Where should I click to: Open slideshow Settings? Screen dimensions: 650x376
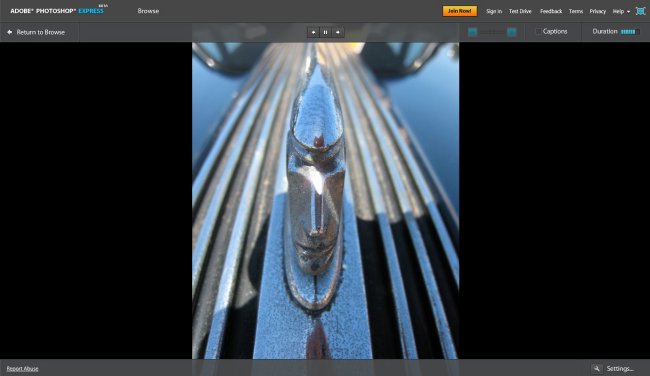[620, 368]
